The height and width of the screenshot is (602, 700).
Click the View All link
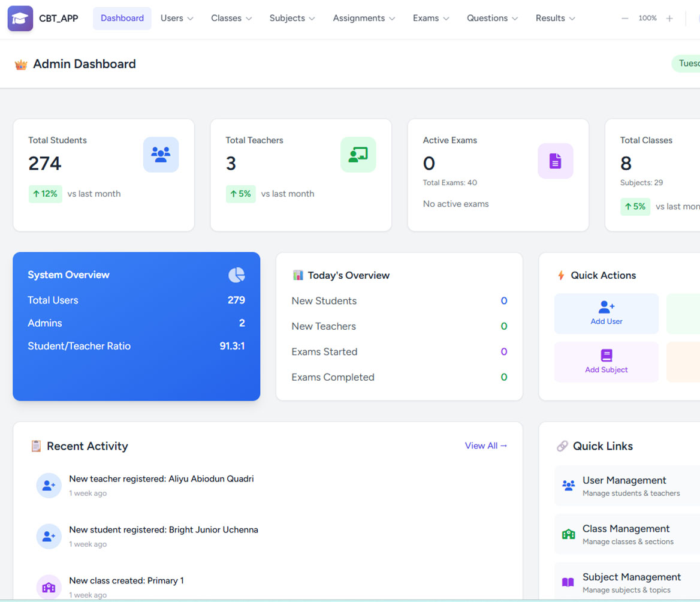click(485, 446)
